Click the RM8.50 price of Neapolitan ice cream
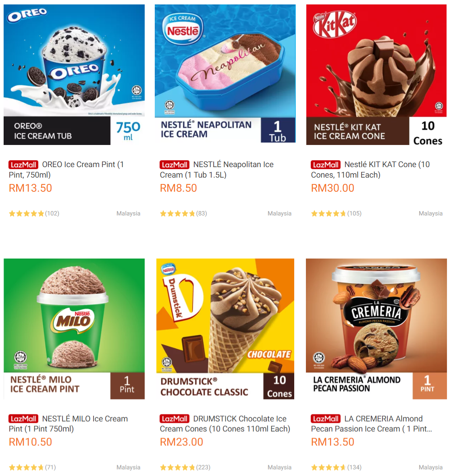 (179, 188)
